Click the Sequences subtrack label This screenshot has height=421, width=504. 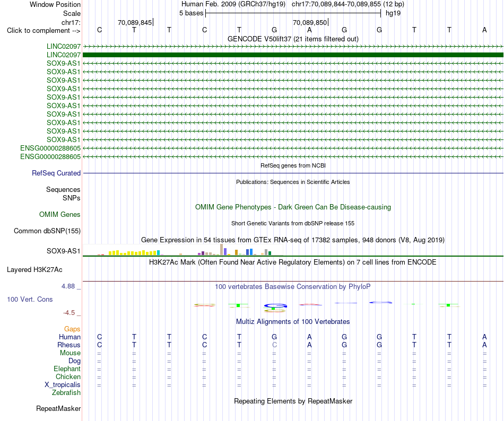point(63,189)
